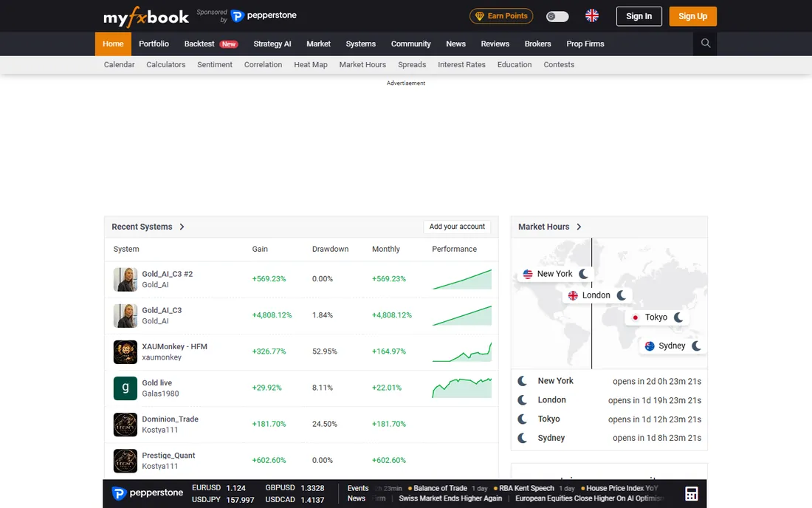Image resolution: width=812 pixels, height=508 pixels.
Task: Click the myfxbook logo
Action: point(146,16)
